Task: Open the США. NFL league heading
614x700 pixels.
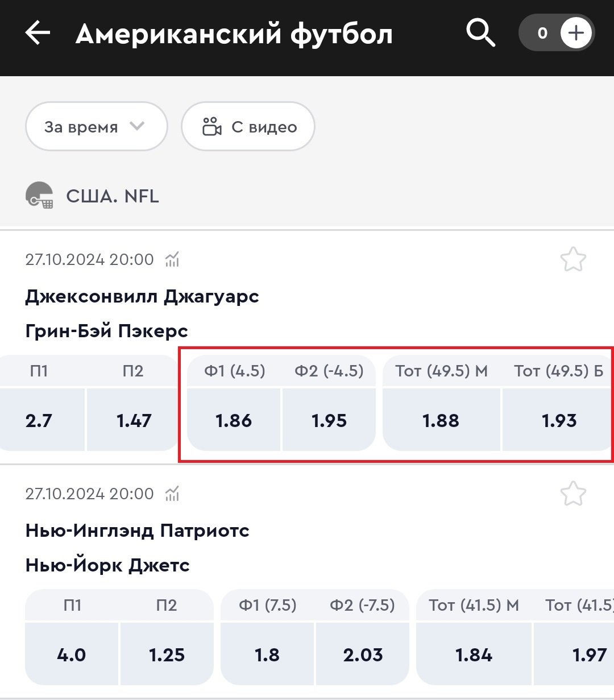Action: (x=113, y=196)
